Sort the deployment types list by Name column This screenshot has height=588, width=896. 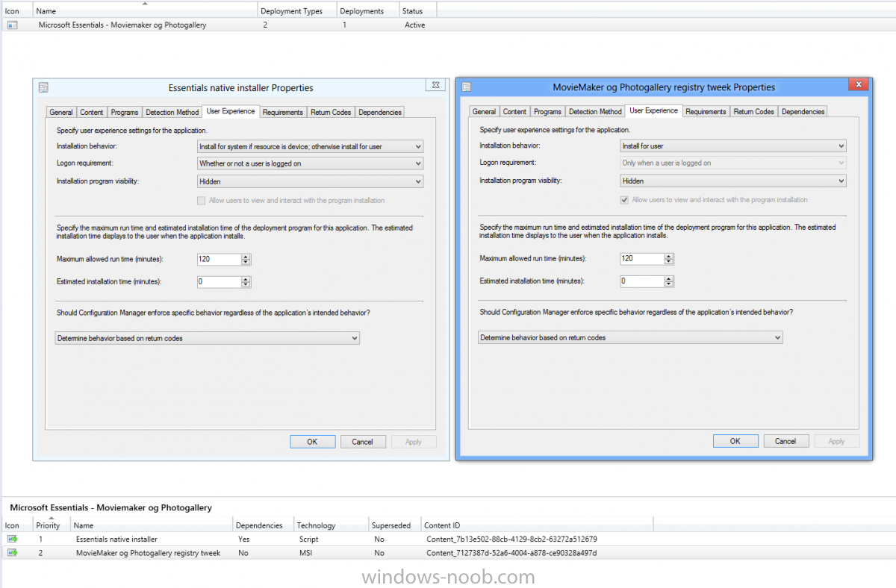tap(152, 525)
